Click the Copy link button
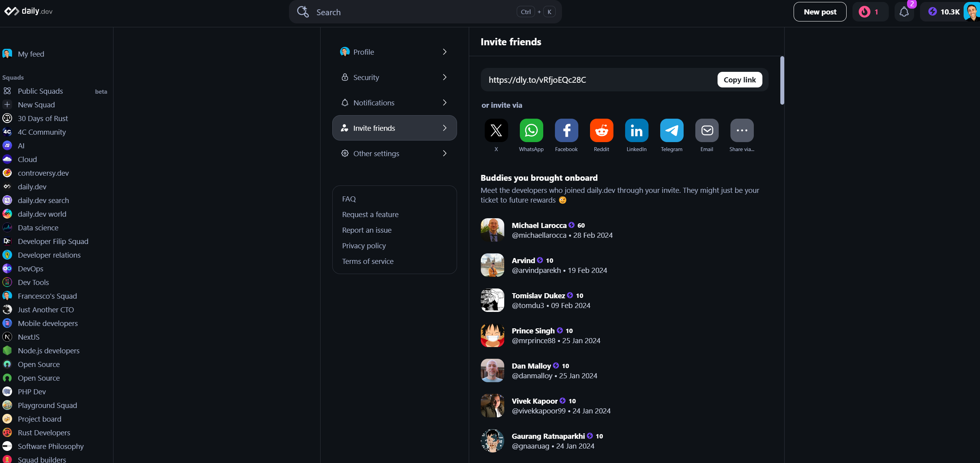The width and height of the screenshot is (980, 463). pos(740,80)
